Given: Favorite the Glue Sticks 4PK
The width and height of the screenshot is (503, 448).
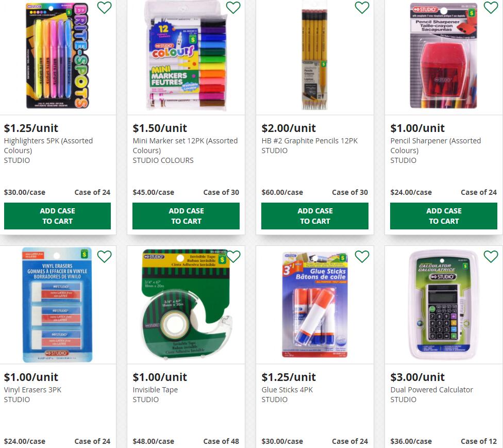Looking at the screenshot, I should (x=362, y=256).
